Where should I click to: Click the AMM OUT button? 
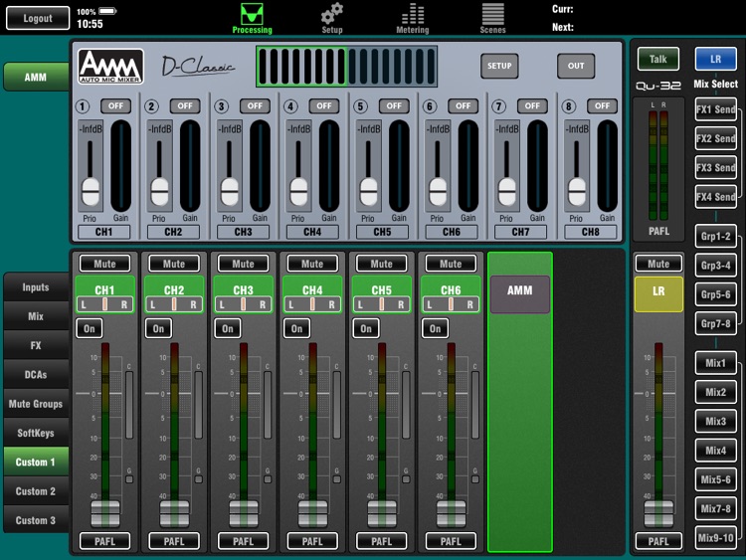[576, 66]
